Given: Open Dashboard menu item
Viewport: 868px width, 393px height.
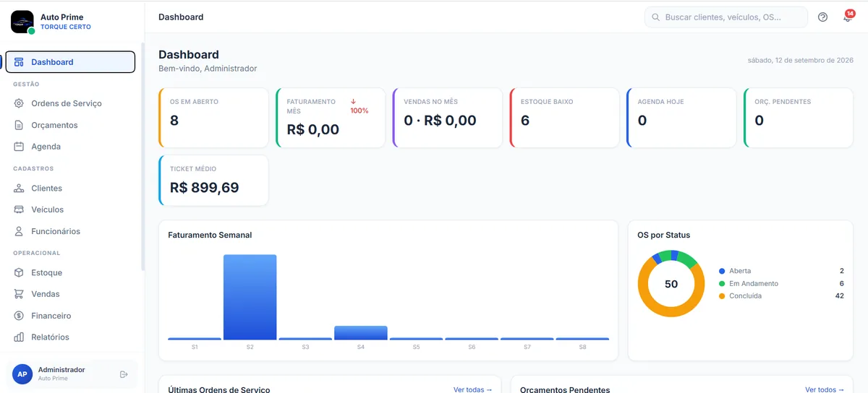Looking at the screenshot, I should [x=70, y=62].
